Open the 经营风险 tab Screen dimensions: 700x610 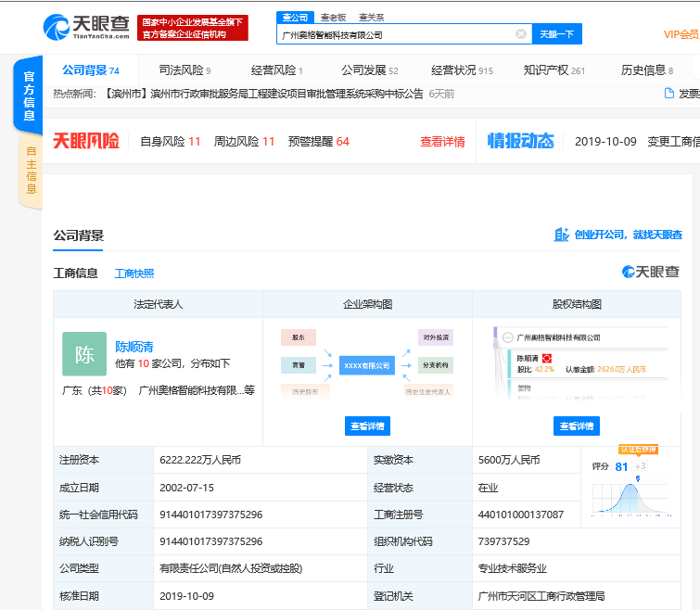pos(277,70)
